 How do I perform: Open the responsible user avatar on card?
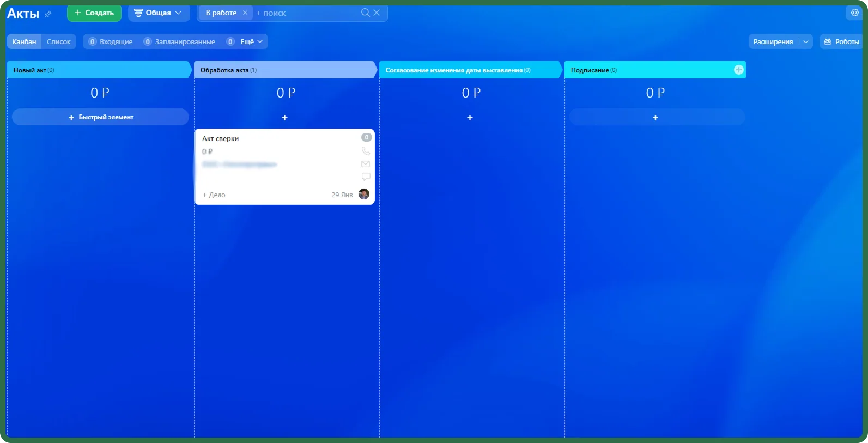coord(364,194)
